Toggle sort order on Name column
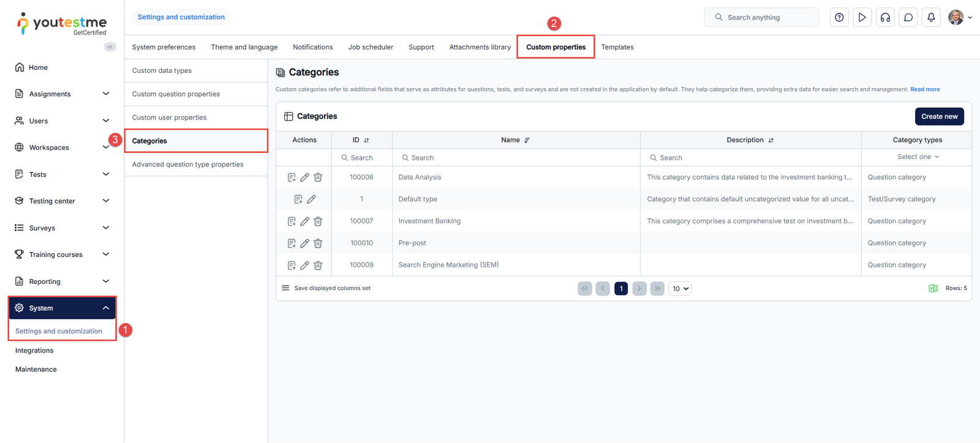Screen dimensions: 980x443 tap(527, 140)
